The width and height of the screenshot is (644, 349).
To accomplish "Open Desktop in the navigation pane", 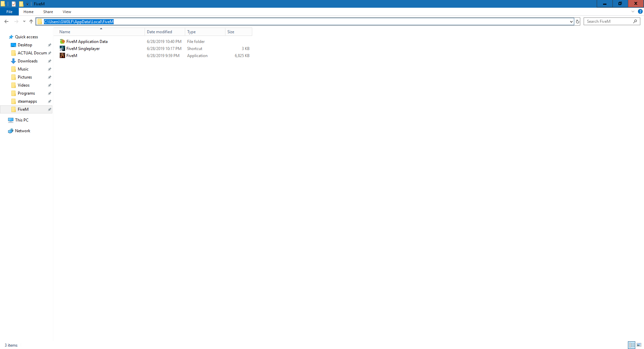I will pyautogui.click(x=25, y=45).
